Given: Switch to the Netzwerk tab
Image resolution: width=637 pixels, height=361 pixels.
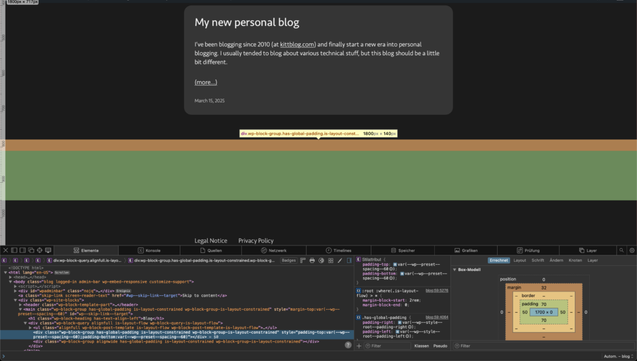Looking at the screenshot, I should [x=274, y=250].
